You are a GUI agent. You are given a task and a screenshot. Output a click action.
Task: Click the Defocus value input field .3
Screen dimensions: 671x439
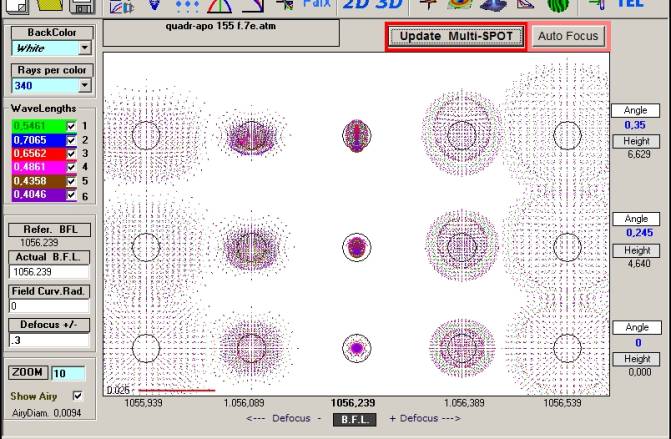49,340
